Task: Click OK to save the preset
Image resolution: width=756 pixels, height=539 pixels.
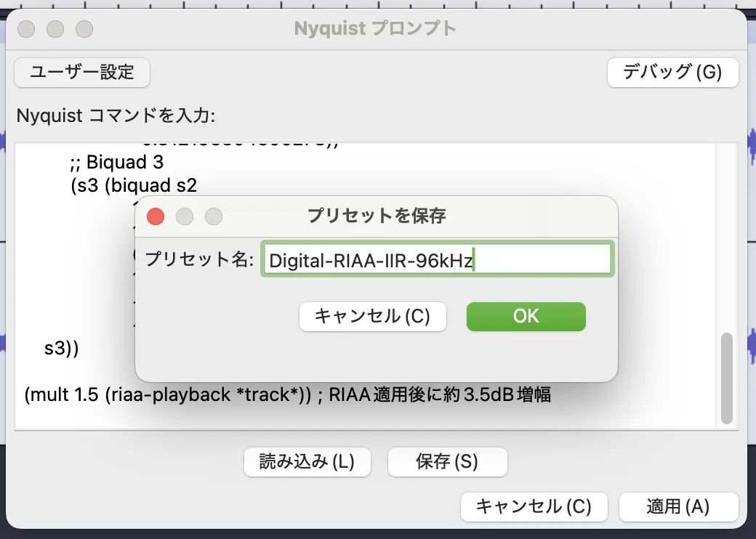Action: (526, 316)
